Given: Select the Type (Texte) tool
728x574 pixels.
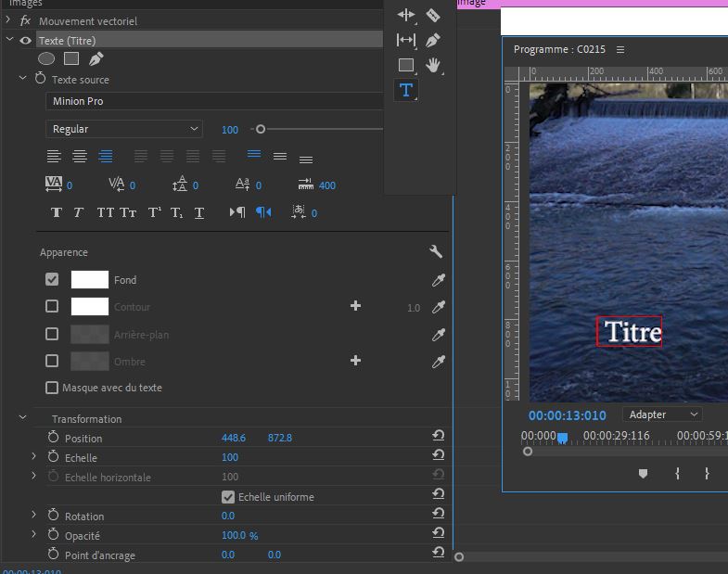Looking at the screenshot, I should tap(406, 90).
